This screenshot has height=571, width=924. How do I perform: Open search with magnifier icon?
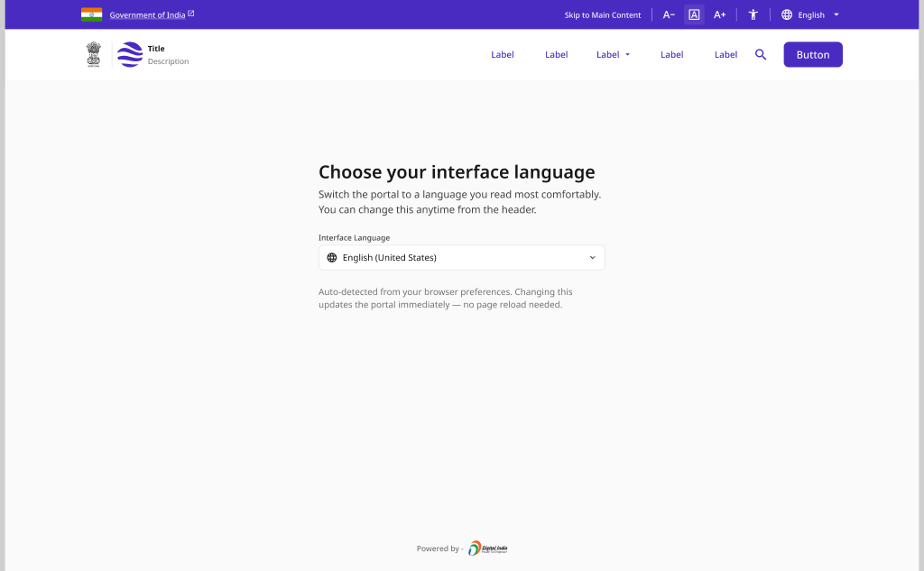tap(761, 54)
